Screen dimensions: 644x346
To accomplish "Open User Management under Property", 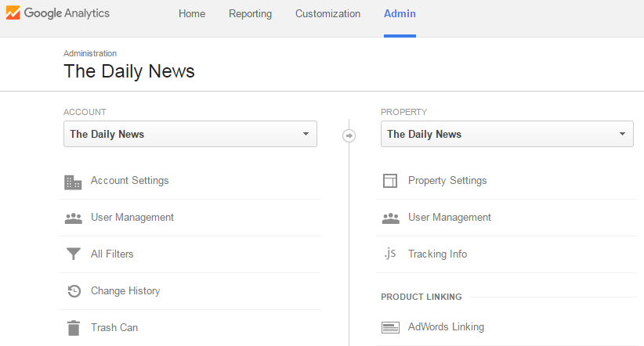I will coord(450,217).
